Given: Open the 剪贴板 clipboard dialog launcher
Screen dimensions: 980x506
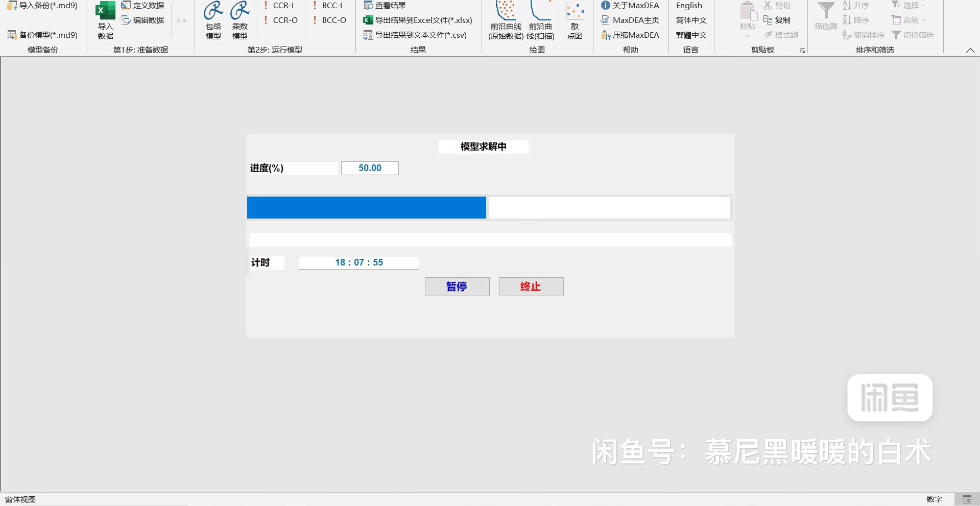Looking at the screenshot, I should pos(803,51).
